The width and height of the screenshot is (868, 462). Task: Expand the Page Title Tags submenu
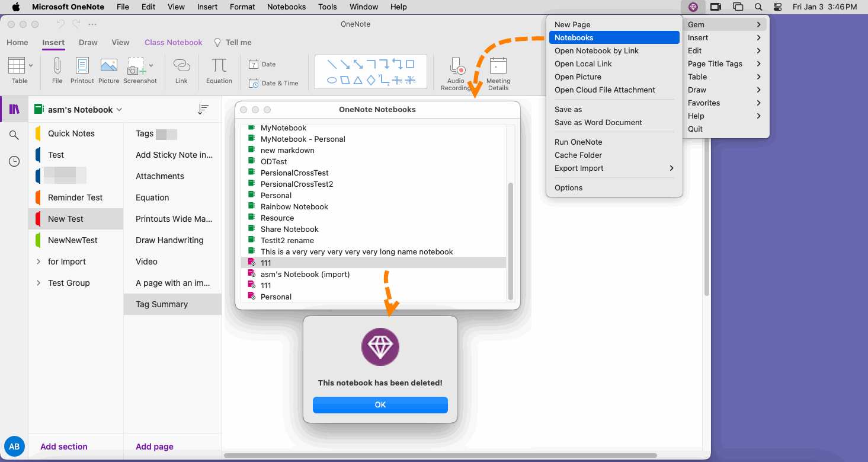(x=758, y=64)
